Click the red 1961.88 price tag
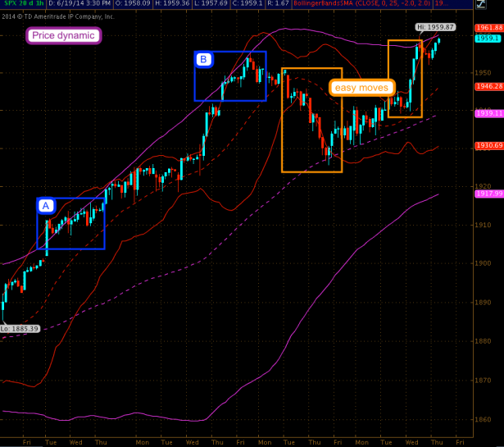The width and height of the screenshot is (504, 447). click(x=488, y=28)
